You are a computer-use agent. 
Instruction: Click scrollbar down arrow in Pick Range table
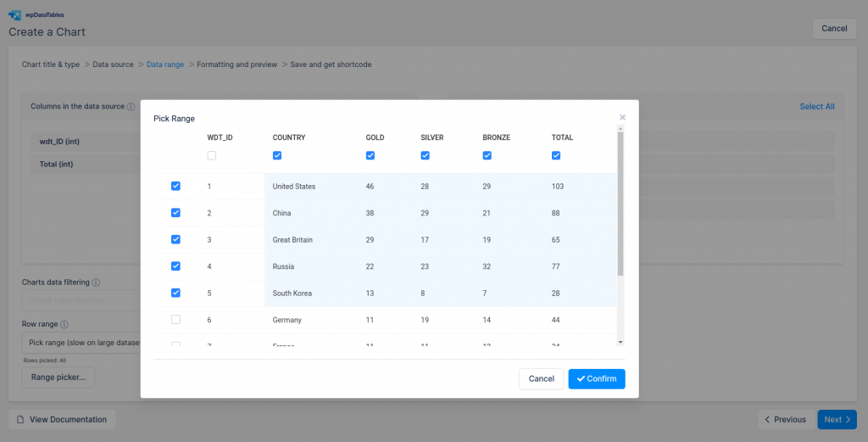620,341
